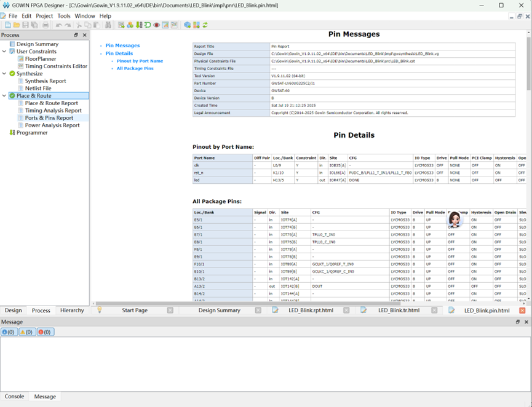
Task: Open Timing Constraints Editor in tree
Action: pyautogui.click(x=56, y=66)
